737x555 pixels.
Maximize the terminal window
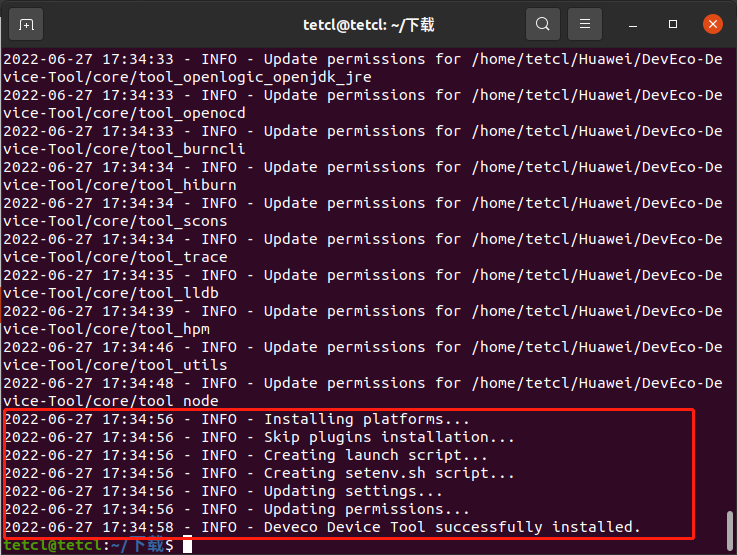673,24
